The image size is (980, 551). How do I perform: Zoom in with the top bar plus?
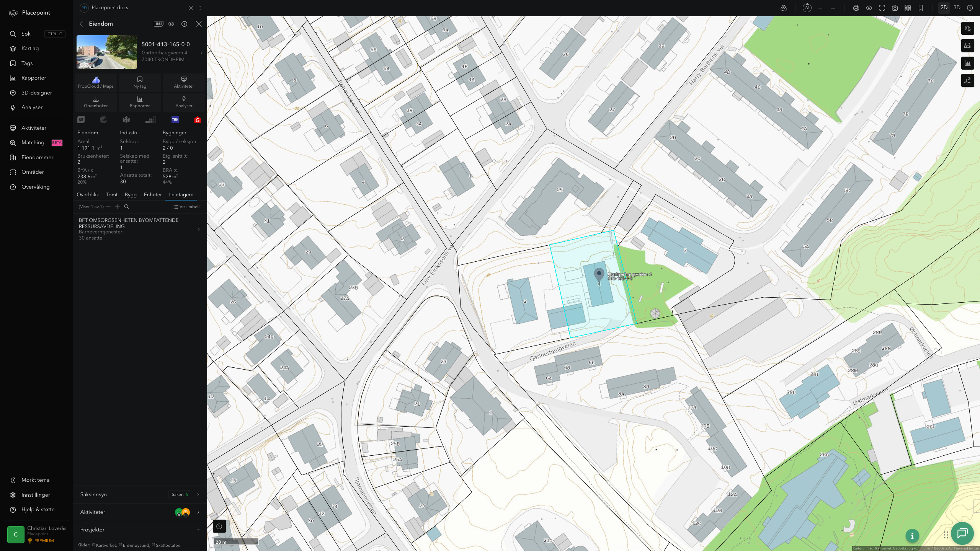click(x=820, y=8)
